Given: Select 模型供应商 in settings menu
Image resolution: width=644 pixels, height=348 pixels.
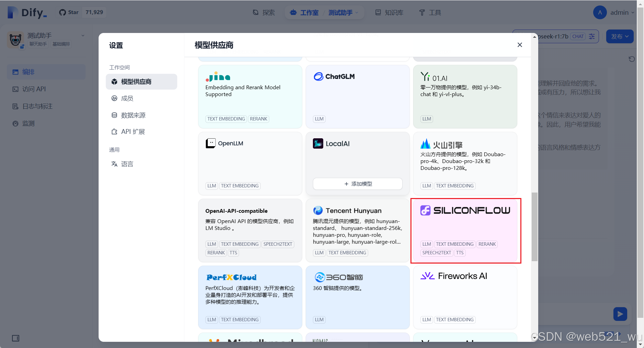Looking at the screenshot, I should pos(142,82).
